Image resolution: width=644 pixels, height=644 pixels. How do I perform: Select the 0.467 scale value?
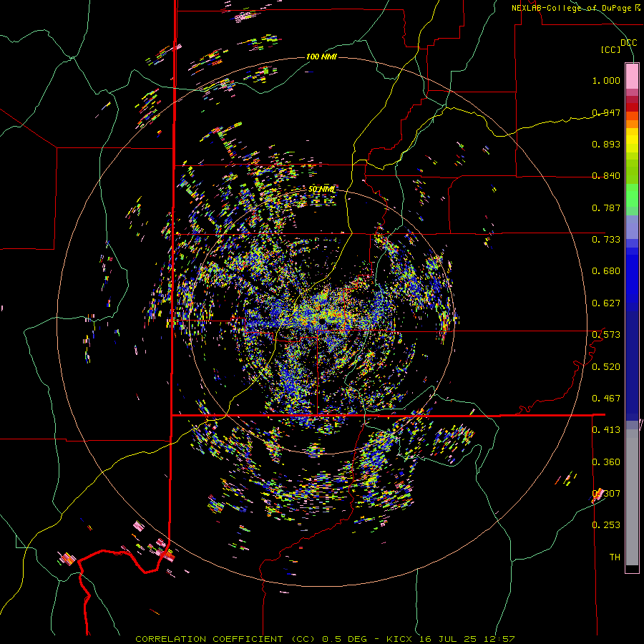click(x=606, y=399)
